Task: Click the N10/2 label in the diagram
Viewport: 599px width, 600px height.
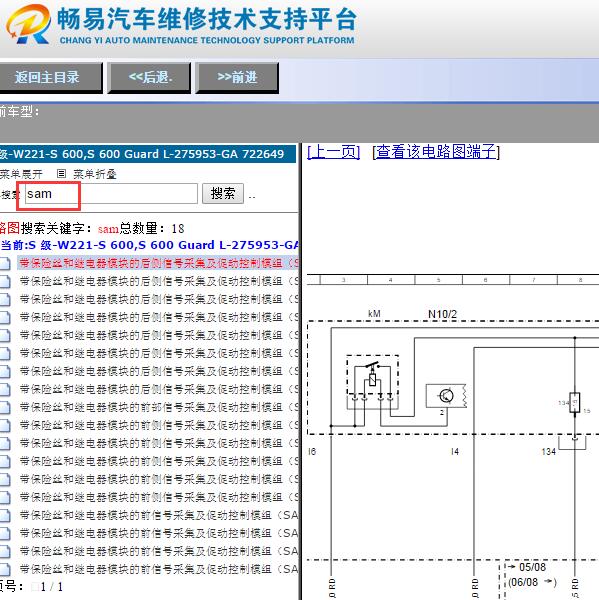Action: pos(442,315)
